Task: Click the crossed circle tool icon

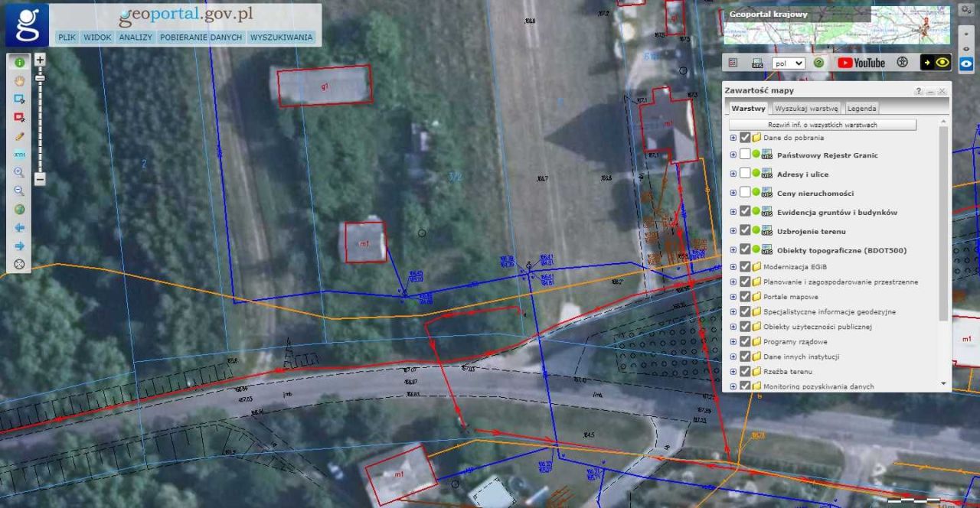Action: click(x=19, y=265)
